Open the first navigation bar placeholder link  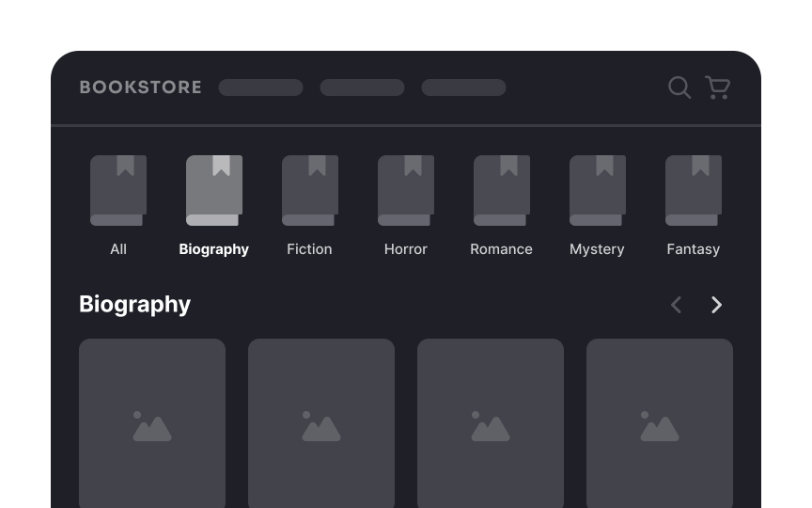tap(261, 87)
